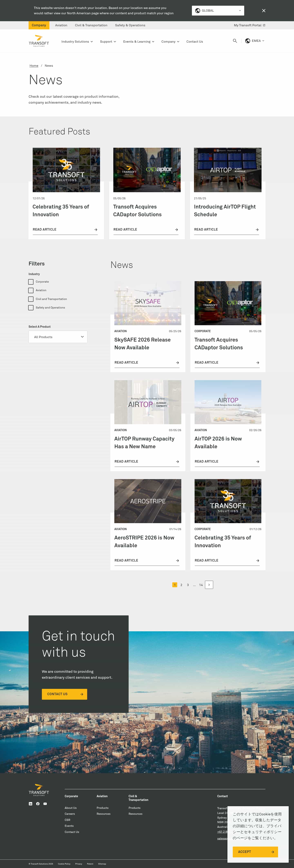Accept cookies with the ACCEPT button

click(255, 852)
